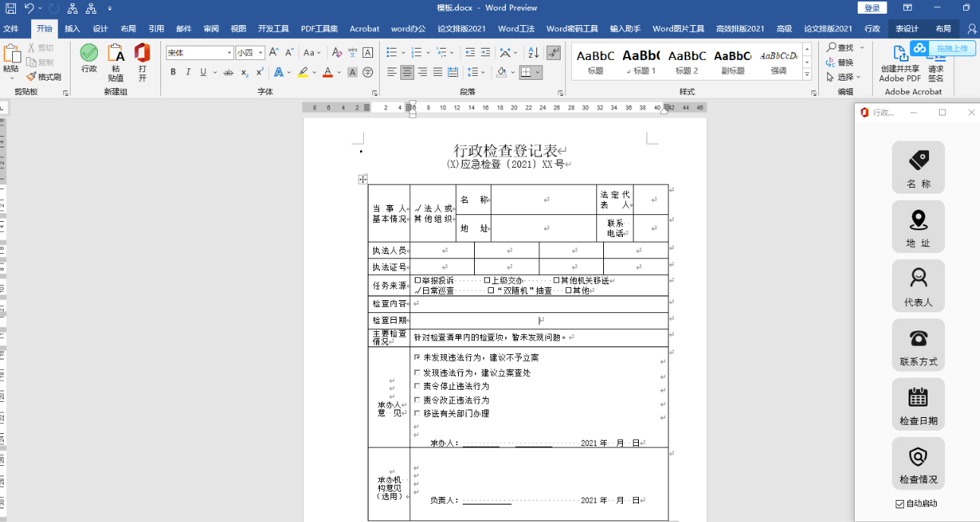
Task: Switch to the 插入 ribbon tab
Action: click(x=71, y=28)
